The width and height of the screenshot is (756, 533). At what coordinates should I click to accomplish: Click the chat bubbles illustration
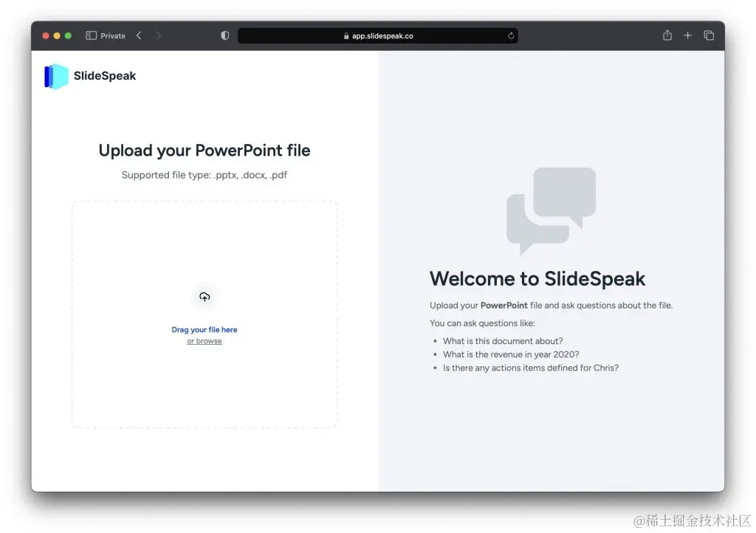click(551, 211)
